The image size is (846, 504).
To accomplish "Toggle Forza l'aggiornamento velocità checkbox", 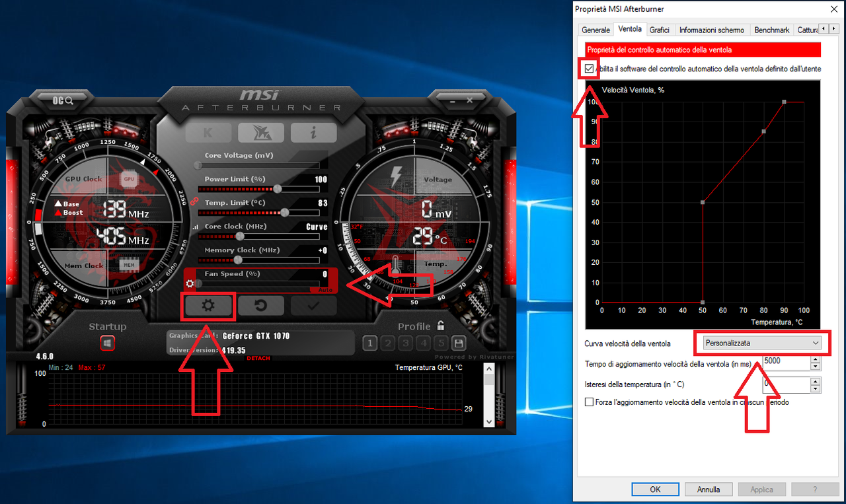I will pyautogui.click(x=590, y=402).
